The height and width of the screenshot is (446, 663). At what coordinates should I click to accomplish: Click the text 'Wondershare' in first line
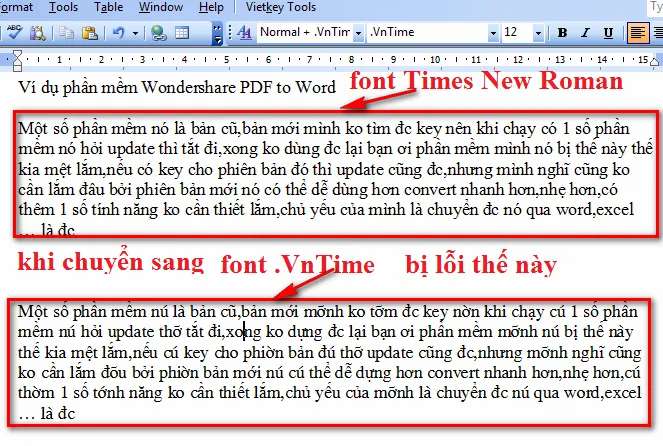(188, 87)
